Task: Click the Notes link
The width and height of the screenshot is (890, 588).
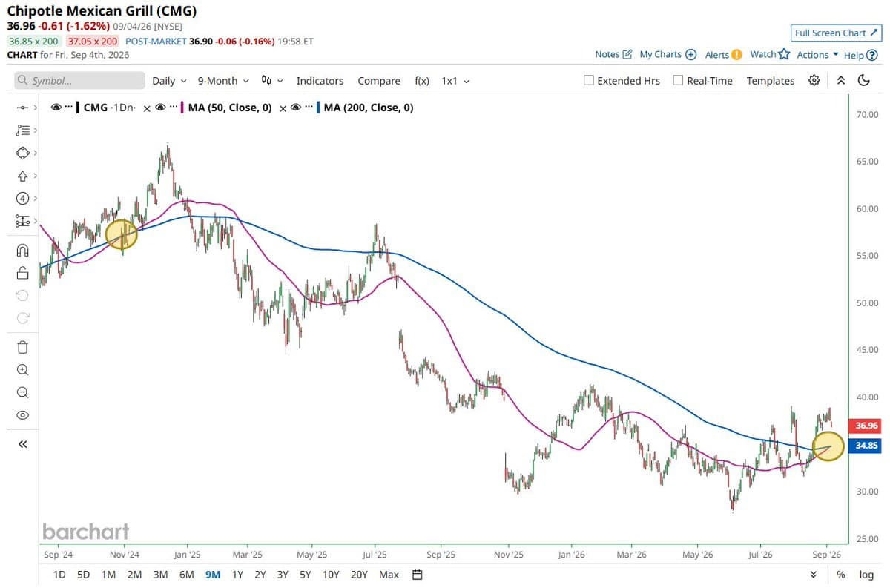Action: (x=607, y=54)
